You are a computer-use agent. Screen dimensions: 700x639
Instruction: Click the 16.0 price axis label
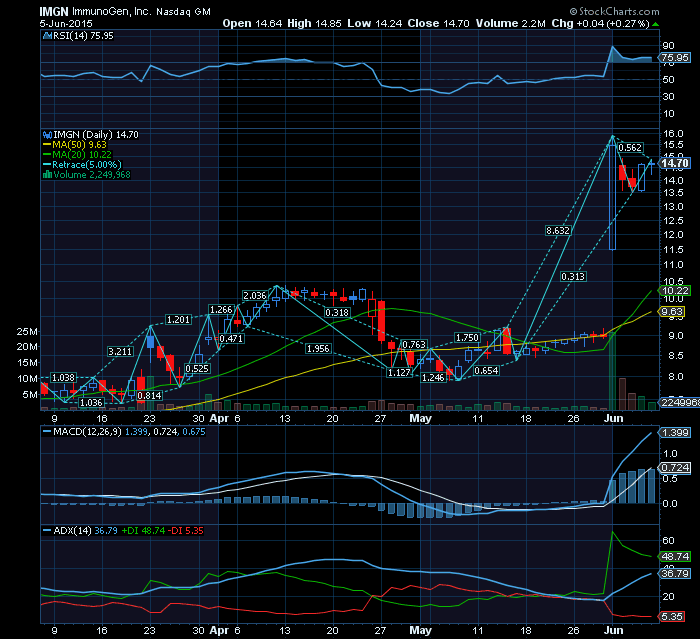pyautogui.click(x=673, y=134)
